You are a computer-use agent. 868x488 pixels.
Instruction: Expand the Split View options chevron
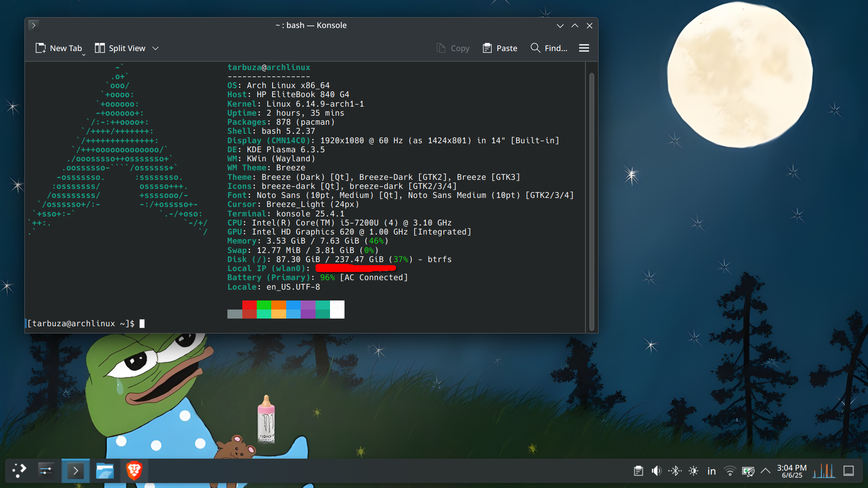tap(156, 48)
